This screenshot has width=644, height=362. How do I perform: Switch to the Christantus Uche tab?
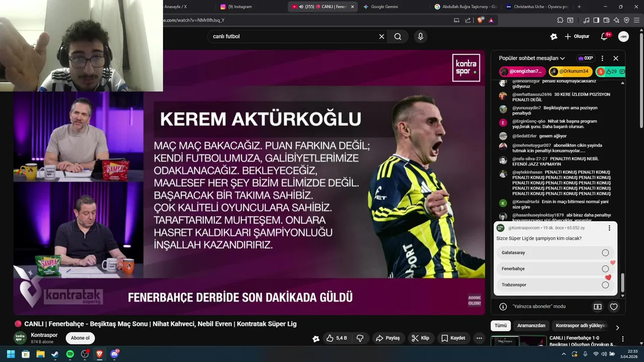pos(537,7)
